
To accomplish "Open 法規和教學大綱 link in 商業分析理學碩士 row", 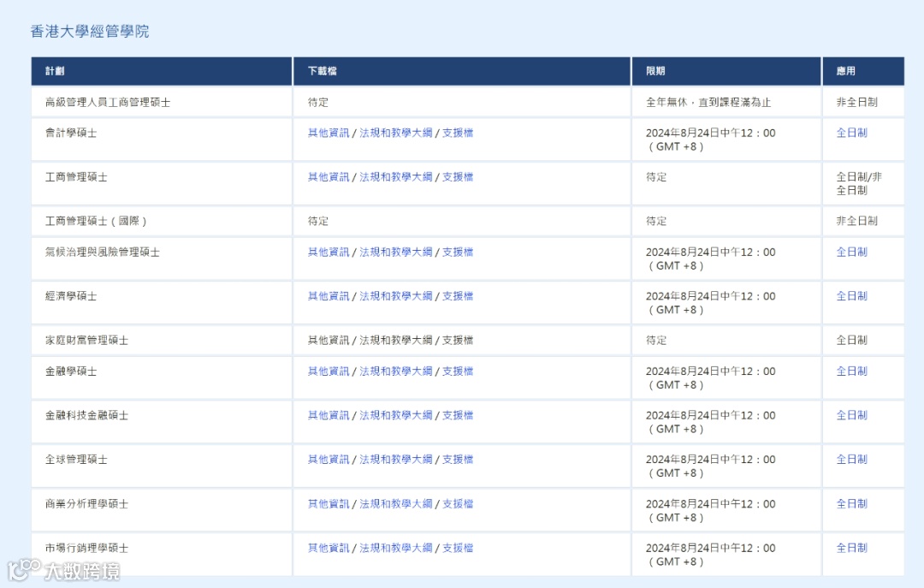I will [396, 504].
